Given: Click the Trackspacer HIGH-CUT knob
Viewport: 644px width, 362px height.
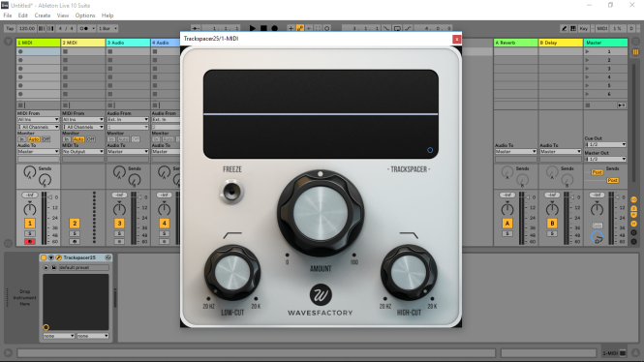Looking at the screenshot, I should 409,273.
